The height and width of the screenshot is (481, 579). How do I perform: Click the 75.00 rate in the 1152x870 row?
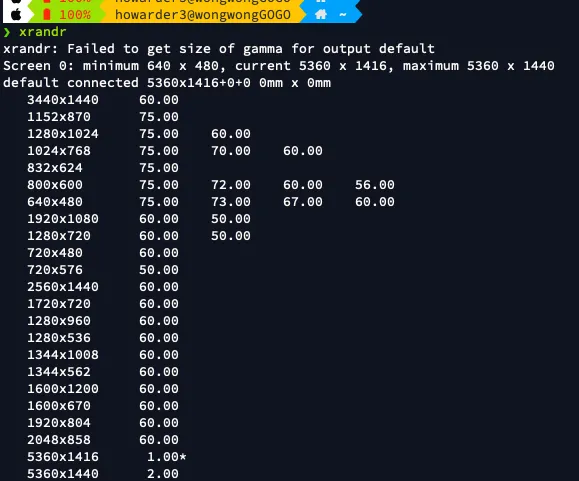(x=159, y=117)
